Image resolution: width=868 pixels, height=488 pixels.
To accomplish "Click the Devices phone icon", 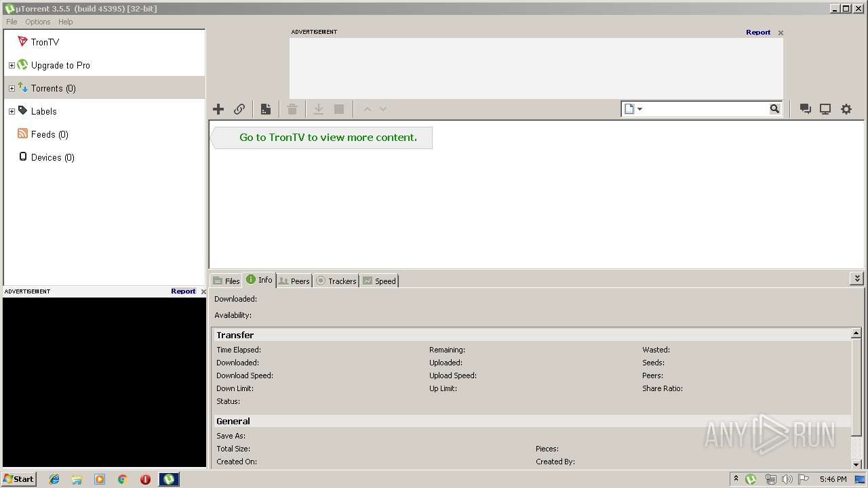I will point(23,157).
